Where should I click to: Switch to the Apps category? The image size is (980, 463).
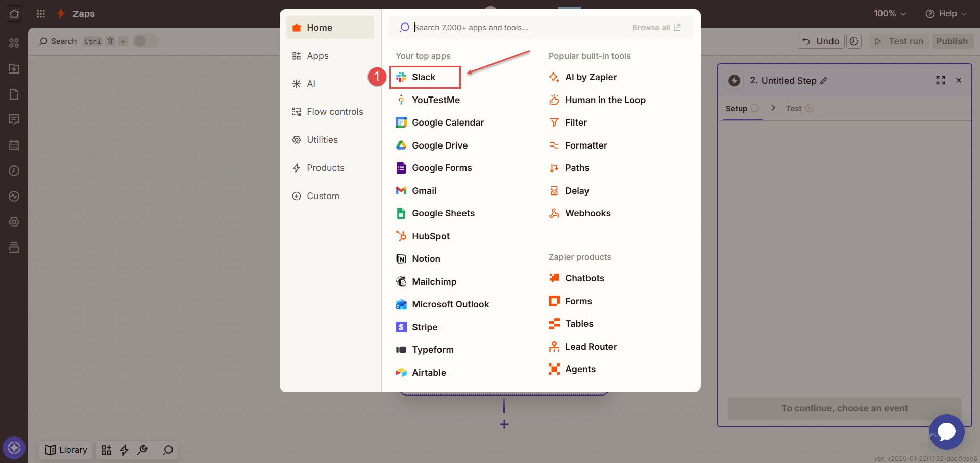317,56
